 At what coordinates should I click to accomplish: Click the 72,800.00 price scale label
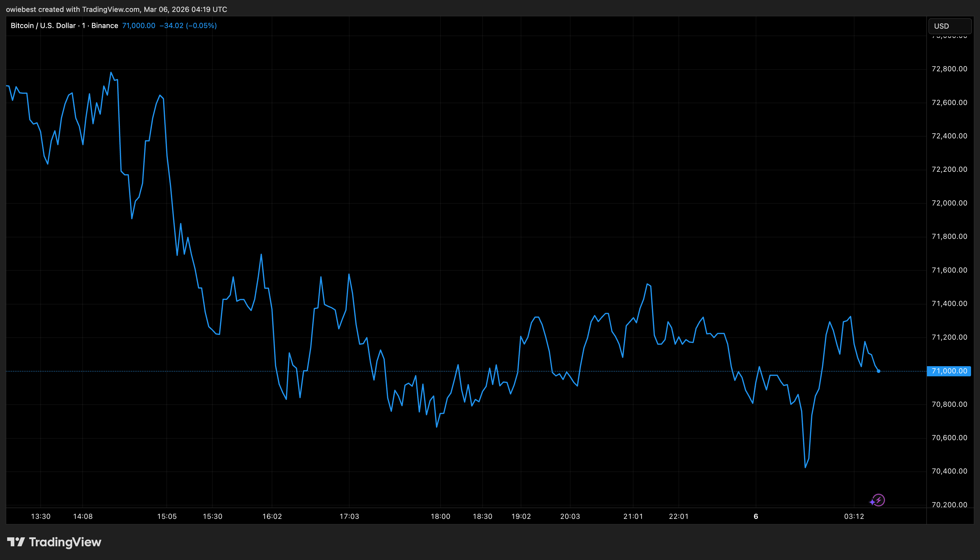[949, 69]
